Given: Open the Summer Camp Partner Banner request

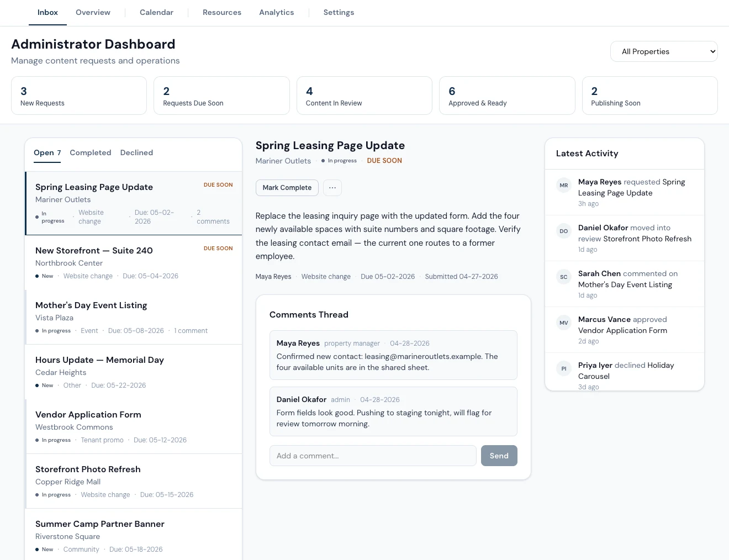Looking at the screenshot, I should tap(134, 535).
